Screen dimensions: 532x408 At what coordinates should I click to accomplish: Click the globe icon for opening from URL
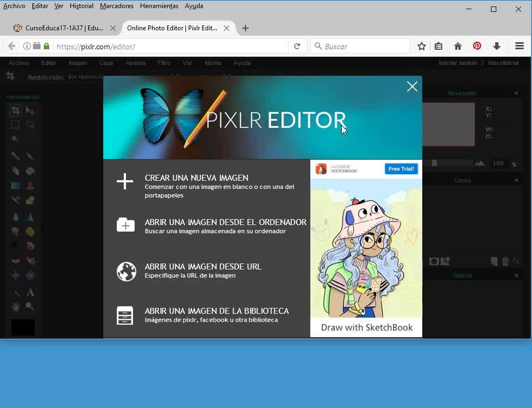click(126, 271)
